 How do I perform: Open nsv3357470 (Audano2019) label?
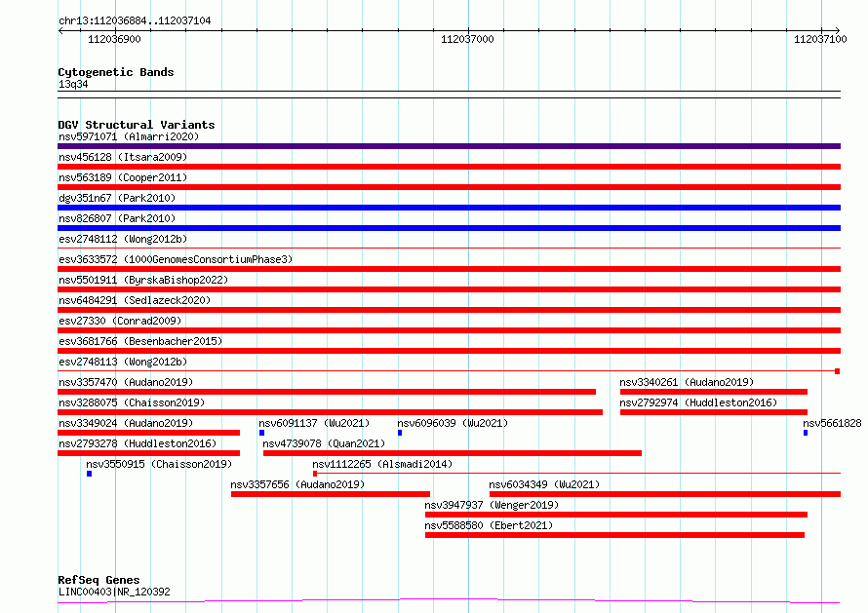(126, 382)
